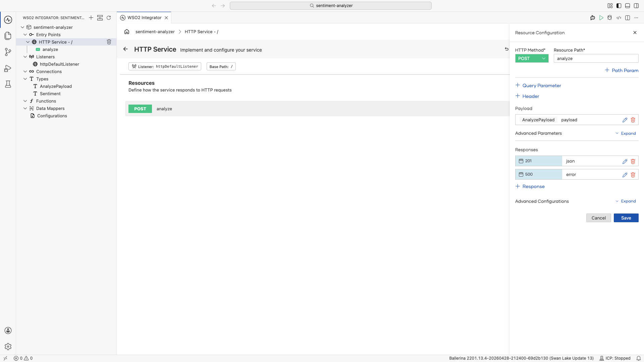The width and height of the screenshot is (644, 362).
Task: Save the resource configuration
Action: [x=626, y=218]
